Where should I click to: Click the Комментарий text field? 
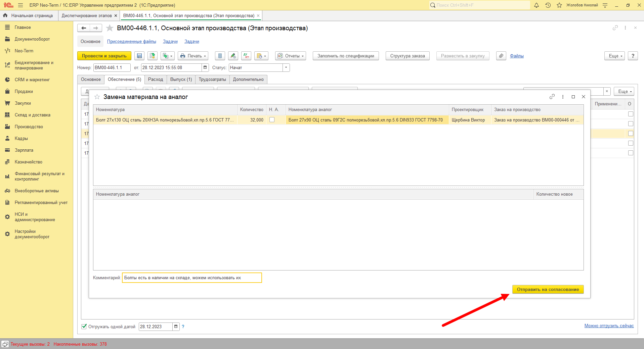tap(192, 278)
